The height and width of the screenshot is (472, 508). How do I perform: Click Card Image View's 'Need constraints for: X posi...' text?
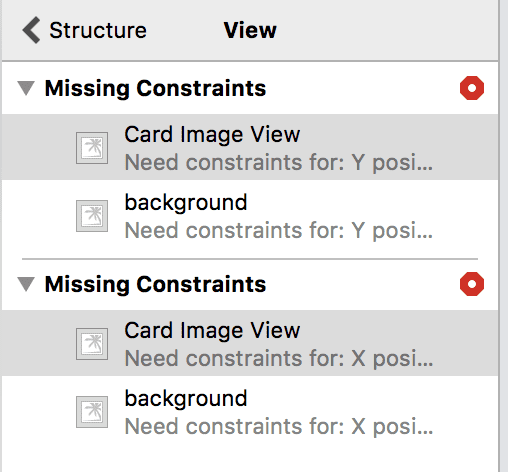[279, 359]
